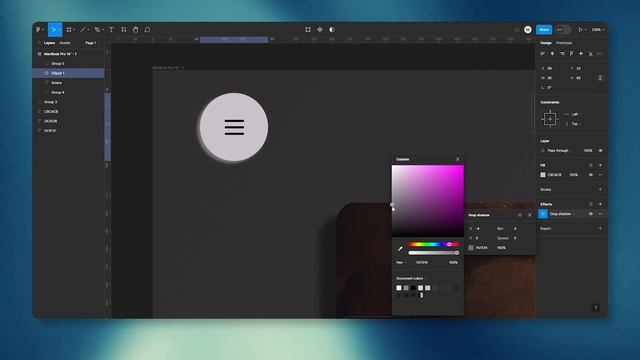Switch to the Design tab
The width and height of the screenshot is (640, 360).
pos(546,43)
